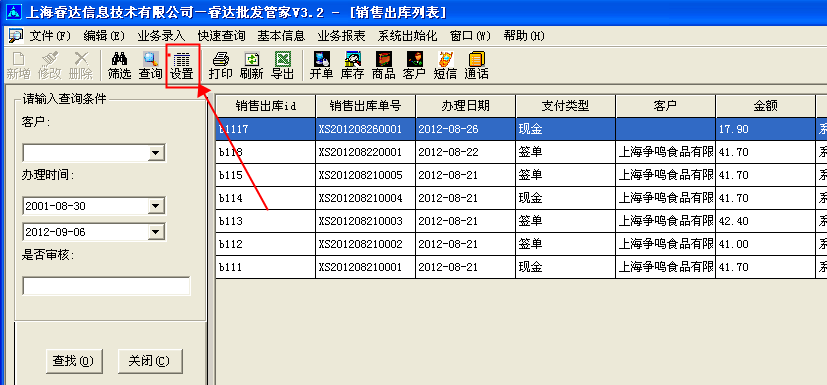Image resolution: width=827 pixels, height=385 pixels.
Task: Click the 2012-08-22 date cell
Action: coord(466,152)
